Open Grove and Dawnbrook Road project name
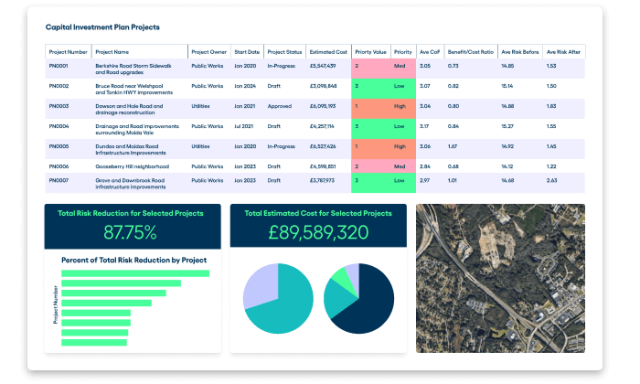The height and width of the screenshot is (384, 640). [x=131, y=184]
